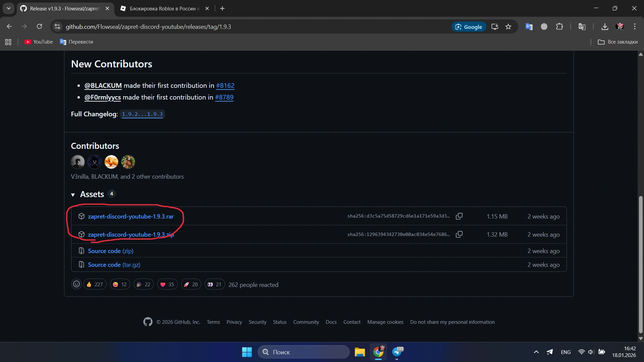This screenshot has height=362, width=644.
Task: Toggle the thumbs up reaction 227
Action: click(x=95, y=284)
